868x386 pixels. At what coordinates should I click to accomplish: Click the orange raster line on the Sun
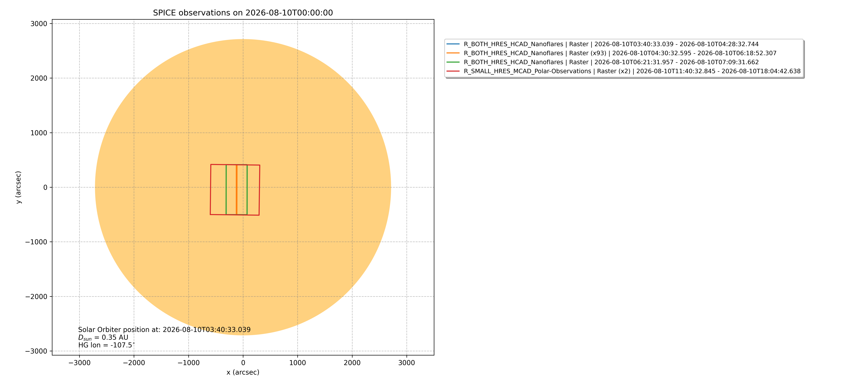click(237, 189)
